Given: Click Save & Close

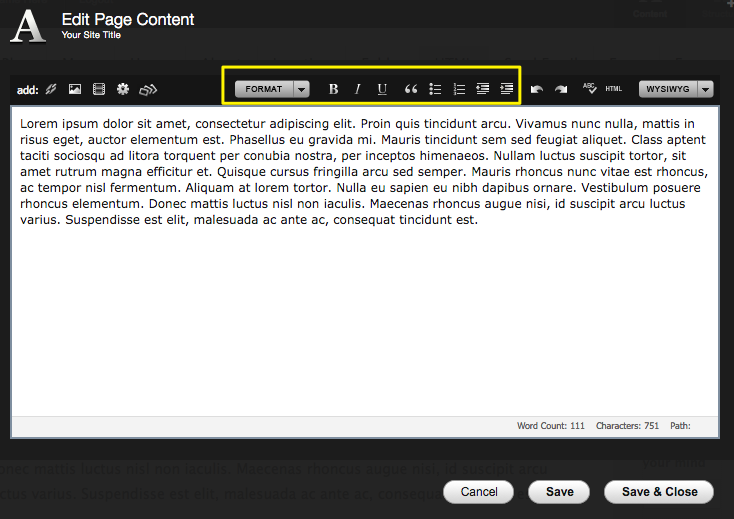Looking at the screenshot, I should (x=658, y=492).
